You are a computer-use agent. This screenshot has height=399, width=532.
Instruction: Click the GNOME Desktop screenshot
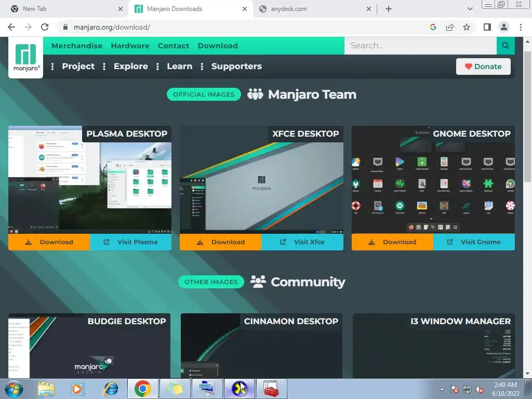pos(433,180)
